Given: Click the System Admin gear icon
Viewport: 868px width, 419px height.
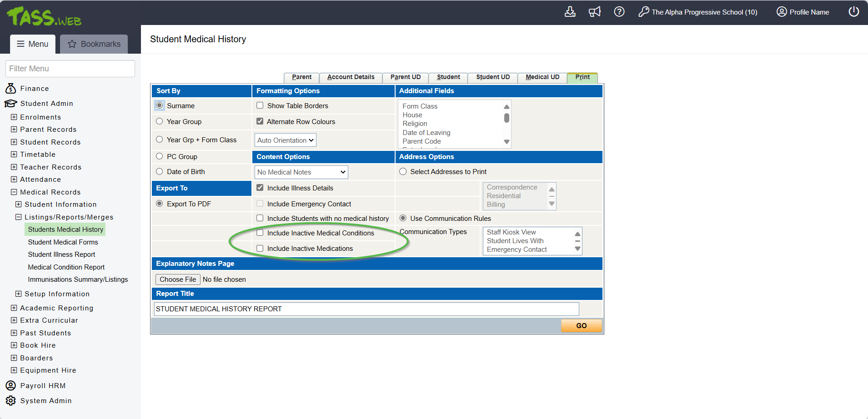Looking at the screenshot, I should 10,401.
